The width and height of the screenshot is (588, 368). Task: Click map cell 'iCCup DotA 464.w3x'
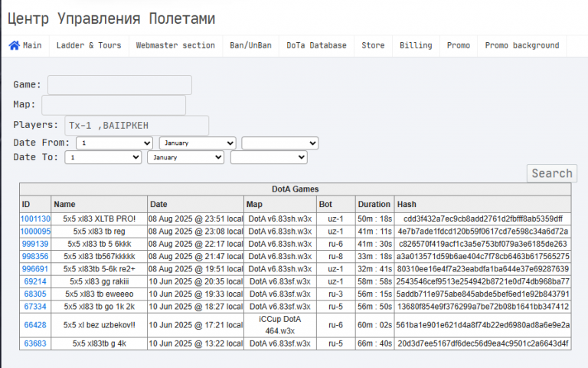280,325
